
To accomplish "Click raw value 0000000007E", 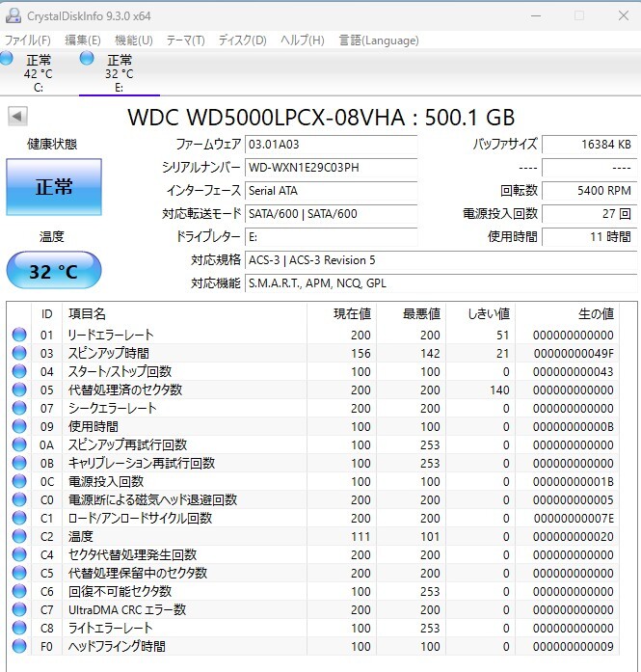I will click(574, 518).
